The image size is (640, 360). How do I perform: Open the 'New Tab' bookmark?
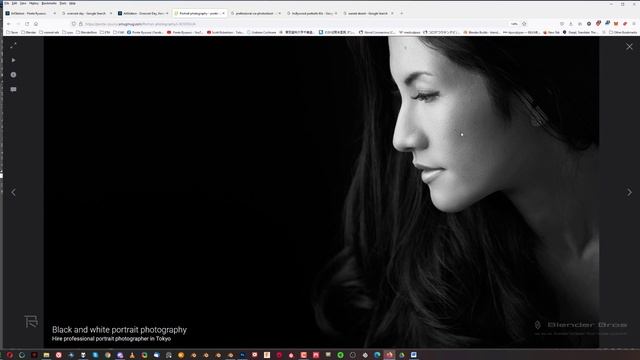551,32
